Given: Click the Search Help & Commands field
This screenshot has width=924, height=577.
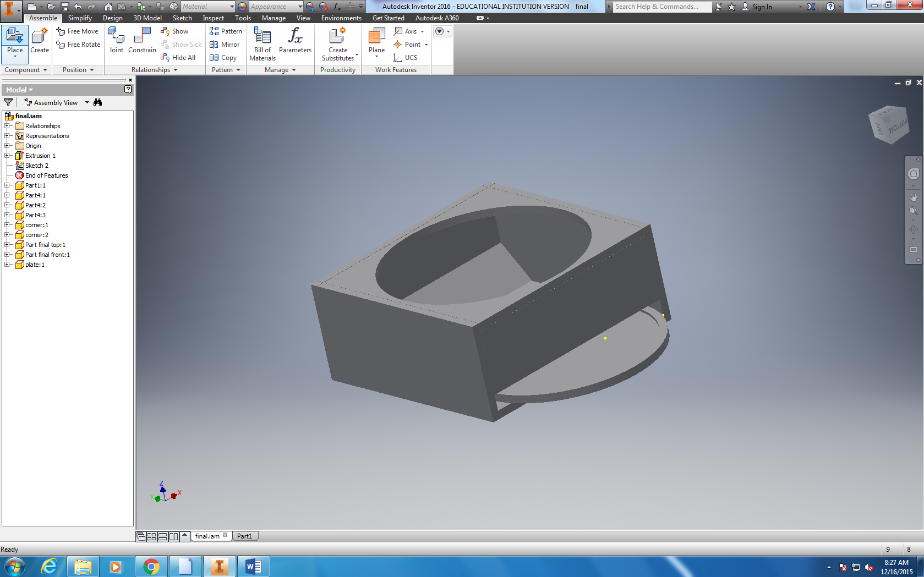Looking at the screenshot, I should point(662,7).
